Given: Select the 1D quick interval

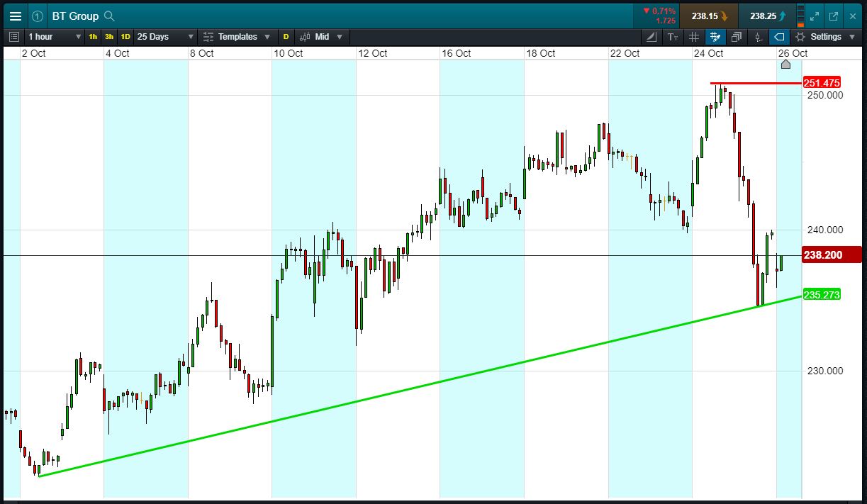Looking at the screenshot, I should [x=125, y=36].
